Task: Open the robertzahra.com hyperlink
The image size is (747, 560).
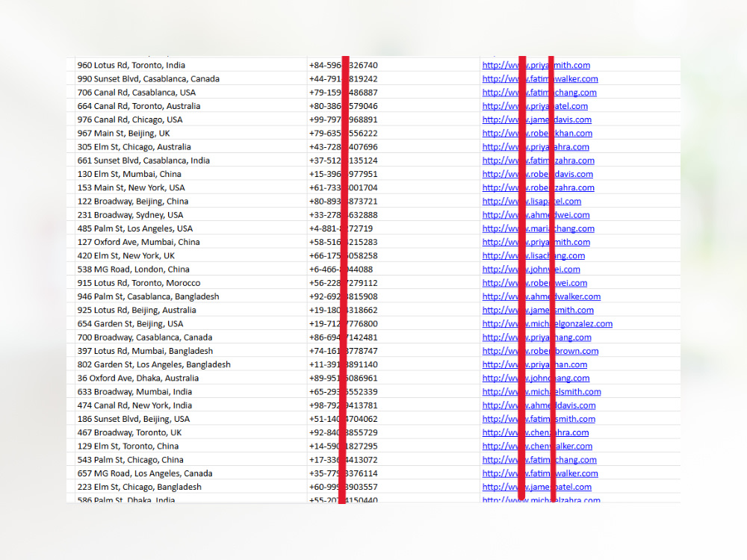Action: pos(539,187)
